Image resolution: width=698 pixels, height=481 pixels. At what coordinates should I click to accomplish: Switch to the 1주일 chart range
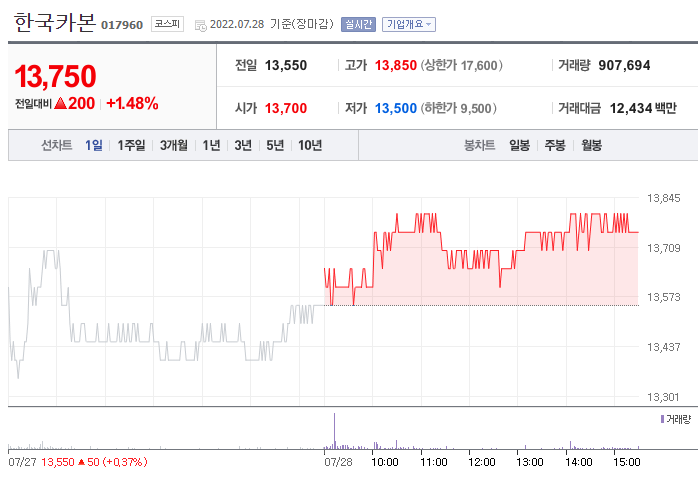tap(131, 145)
